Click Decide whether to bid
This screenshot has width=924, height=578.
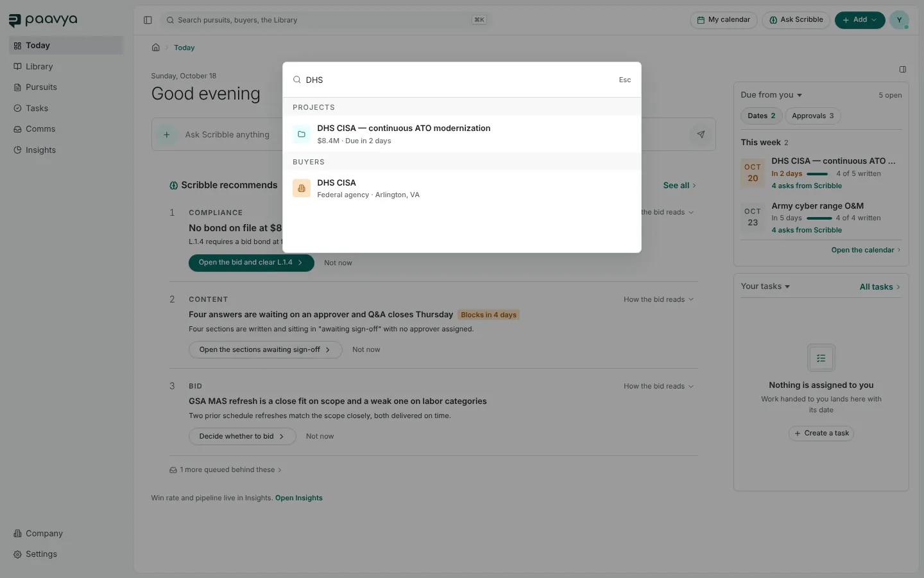pyautogui.click(x=242, y=437)
